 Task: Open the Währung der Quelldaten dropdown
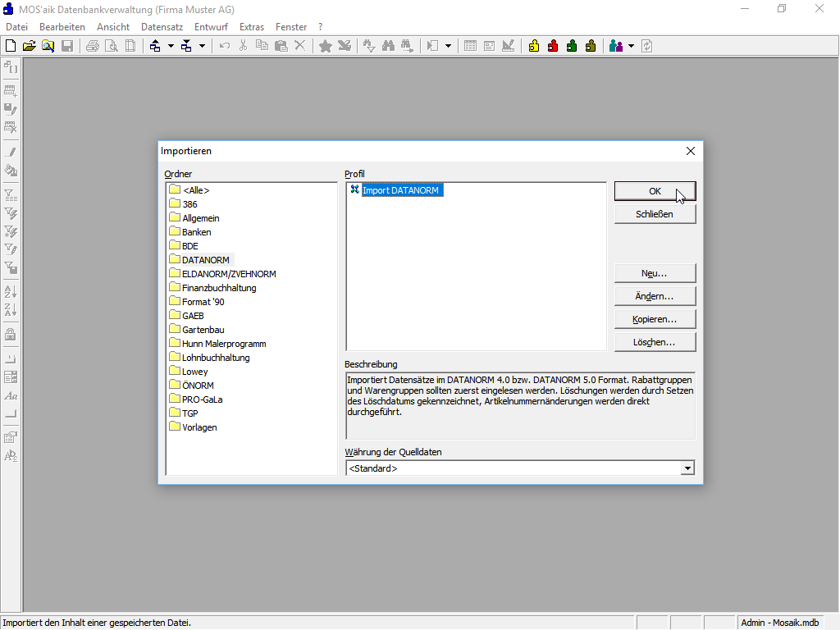pyautogui.click(x=687, y=468)
